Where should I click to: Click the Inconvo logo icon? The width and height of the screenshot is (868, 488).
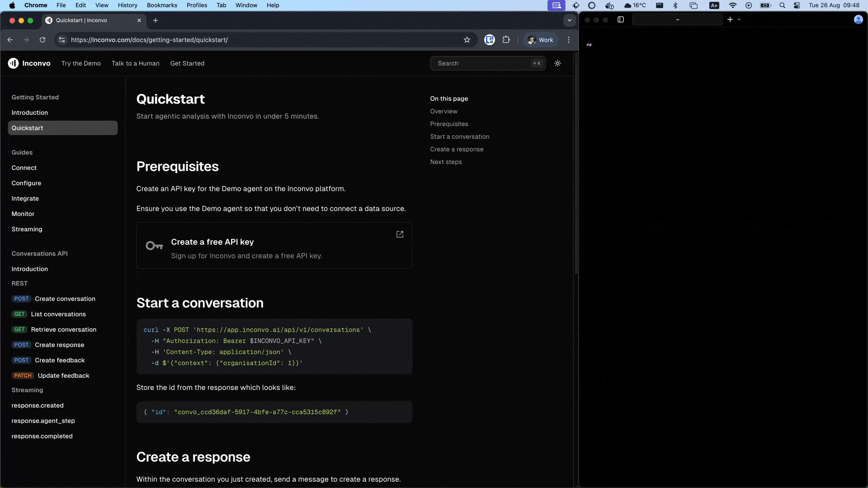click(13, 63)
